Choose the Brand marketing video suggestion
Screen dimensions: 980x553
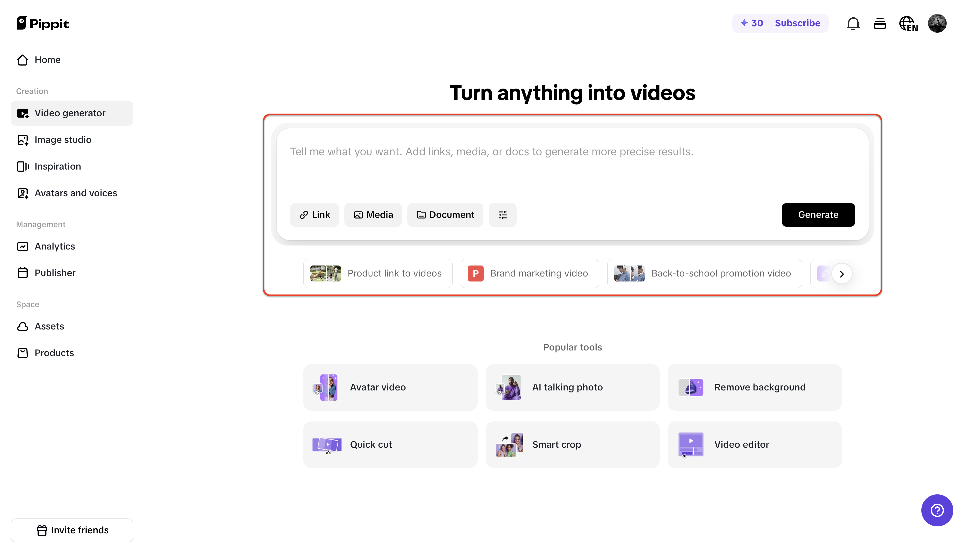click(x=529, y=273)
